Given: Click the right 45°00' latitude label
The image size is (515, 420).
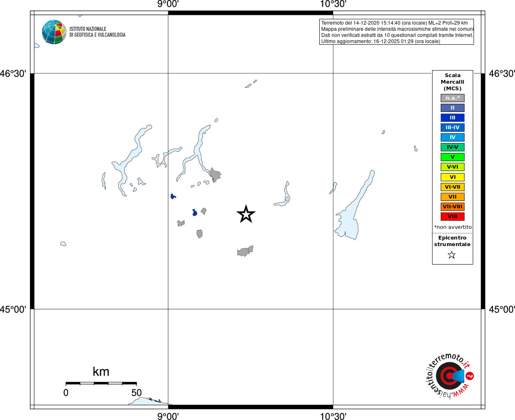Looking at the screenshot, I should [502, 309].
